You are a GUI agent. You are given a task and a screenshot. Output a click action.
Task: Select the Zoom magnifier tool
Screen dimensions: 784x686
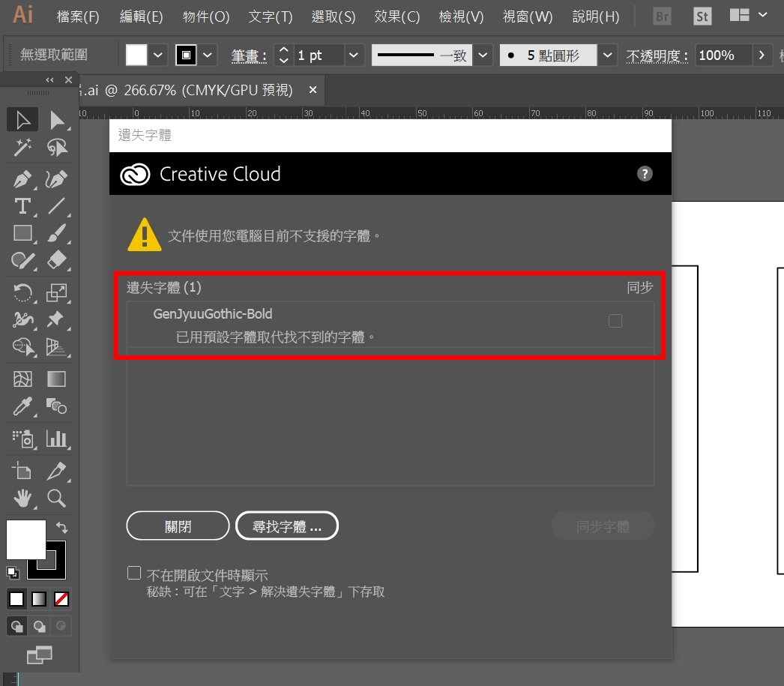(x=56, y=497)
